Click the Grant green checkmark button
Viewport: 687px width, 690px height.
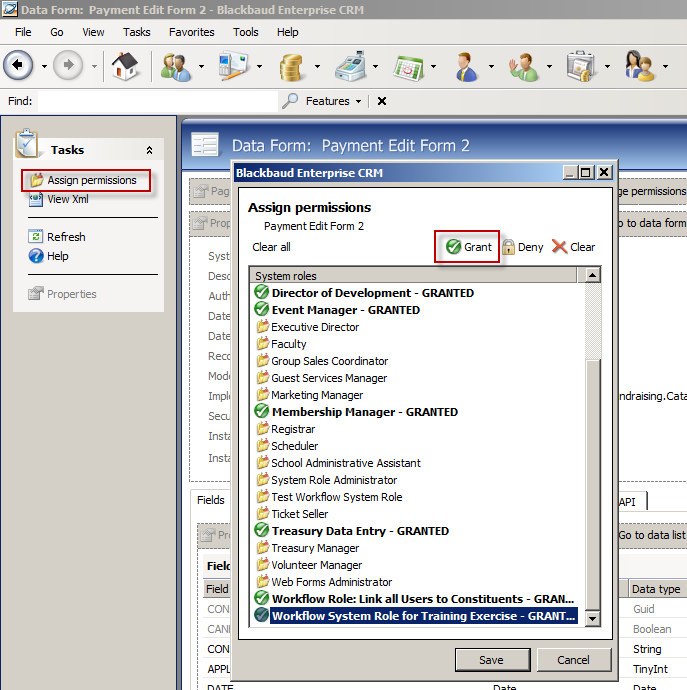point(468,247)
